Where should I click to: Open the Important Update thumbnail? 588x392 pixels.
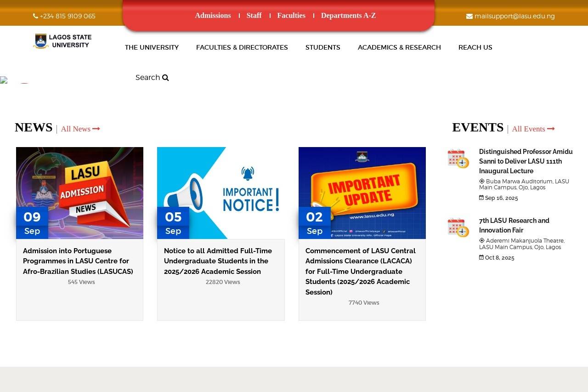362,193
